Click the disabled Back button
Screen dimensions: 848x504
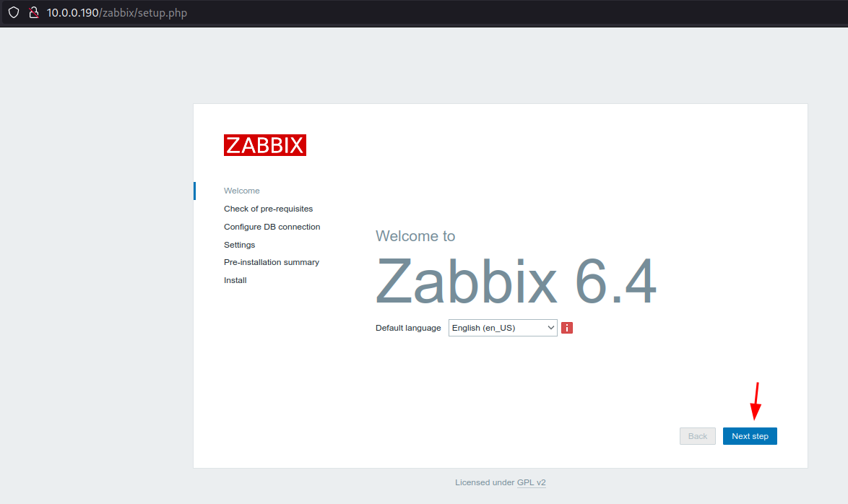(697, 436)
